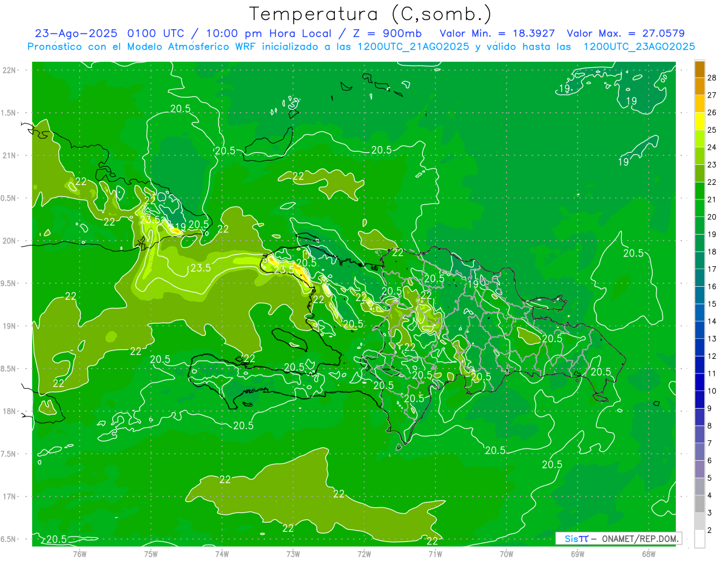This screenshot has height=562, width=728.
Task: Click the "74W" longitude axis label
Action: pos(222,554)
